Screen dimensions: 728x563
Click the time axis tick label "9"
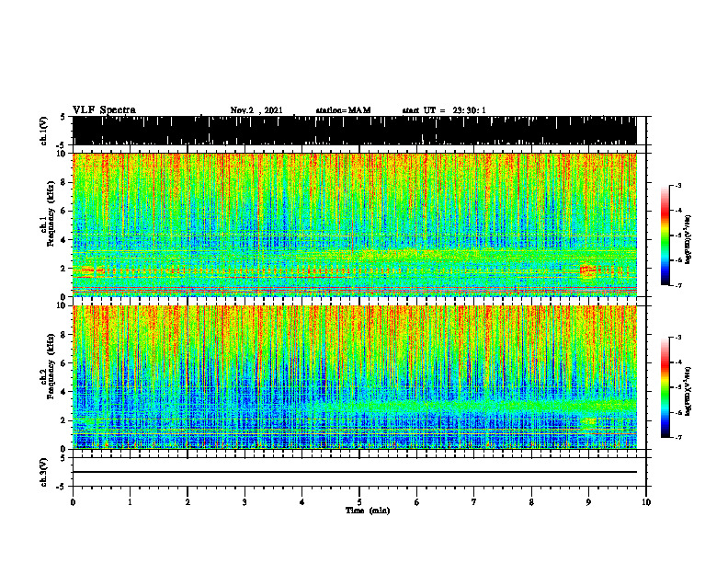pyautogui.click(x=588, y=502)
